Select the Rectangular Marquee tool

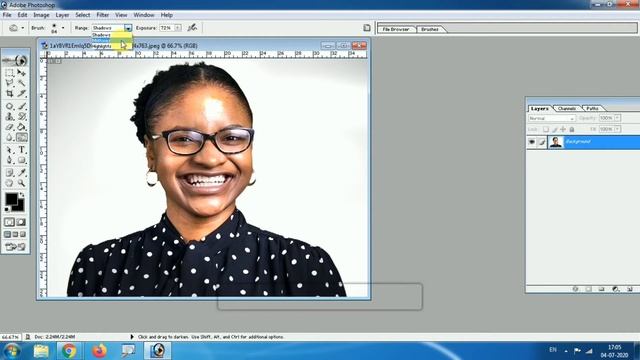pyautogui.click(x=9, y=73)
